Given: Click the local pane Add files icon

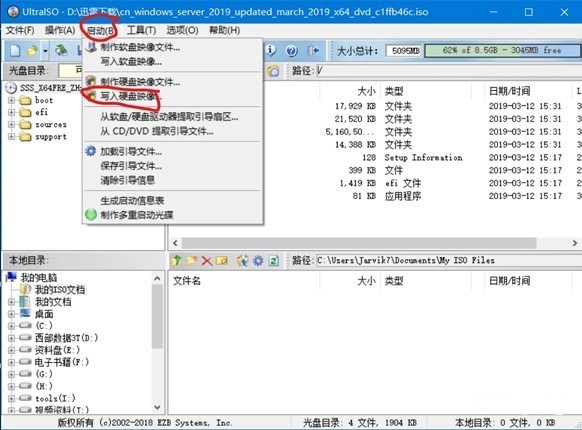Looking at the screenshot, I should pos(243,261).
